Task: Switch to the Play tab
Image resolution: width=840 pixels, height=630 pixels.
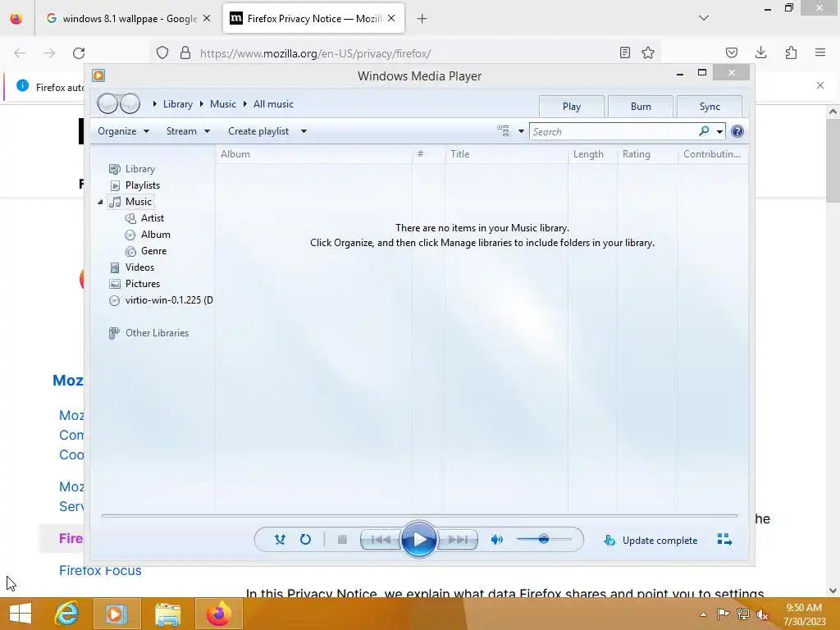Action: tap(572, 106)
